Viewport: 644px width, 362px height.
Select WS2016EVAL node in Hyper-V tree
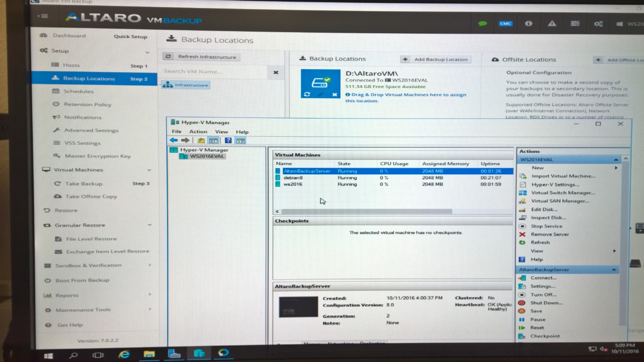point(206,157)
